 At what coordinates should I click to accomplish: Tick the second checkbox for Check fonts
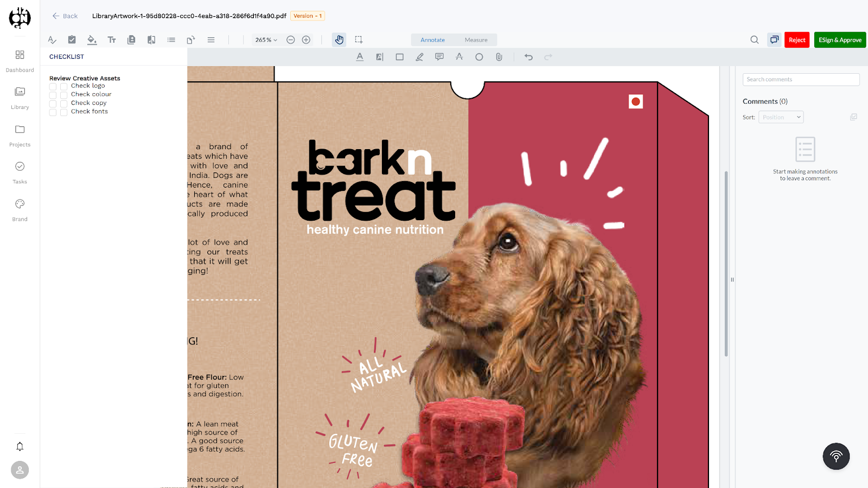tap(63, 112)
